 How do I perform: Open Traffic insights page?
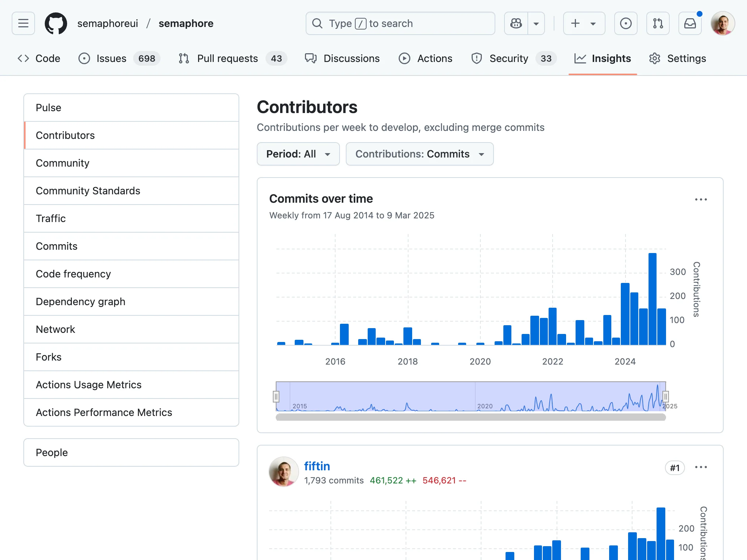pyautogui.click(x=131, y=218)
